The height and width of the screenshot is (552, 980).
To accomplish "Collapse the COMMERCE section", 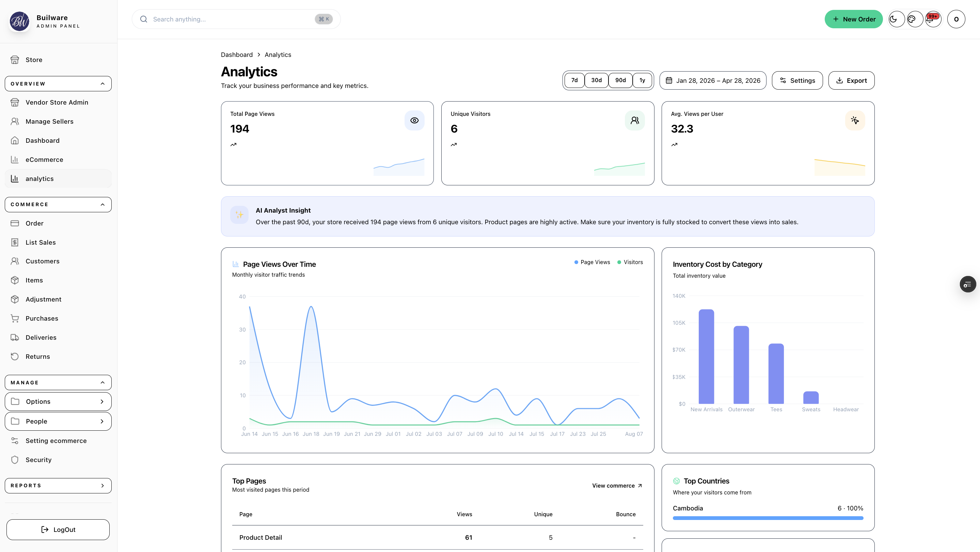I will click(58, 204).
